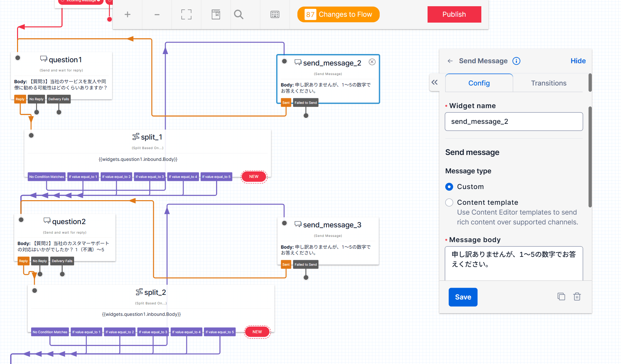Click split_2 If value equal_to 4
The width and height of the screenshot is (621, 364).
(x=186, y=332)
